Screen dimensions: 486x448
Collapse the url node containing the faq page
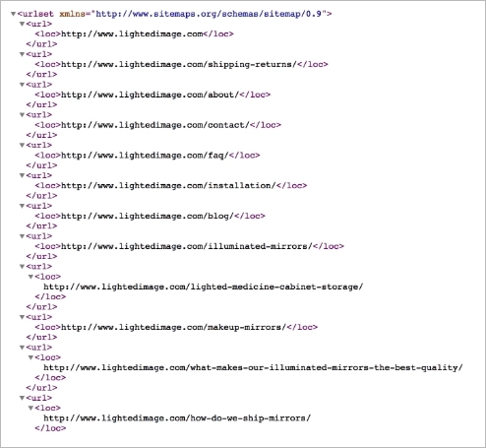tap(22, 145)
